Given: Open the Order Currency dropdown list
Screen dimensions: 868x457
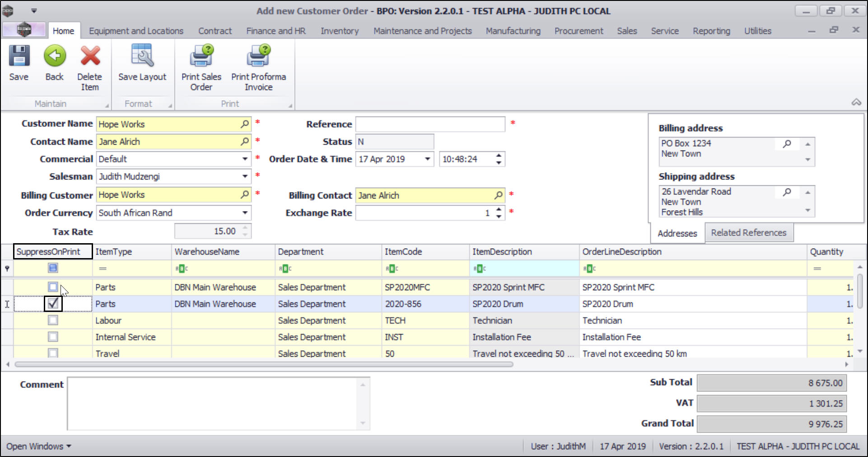Looking at the screenshot, I should click(244, 213).
